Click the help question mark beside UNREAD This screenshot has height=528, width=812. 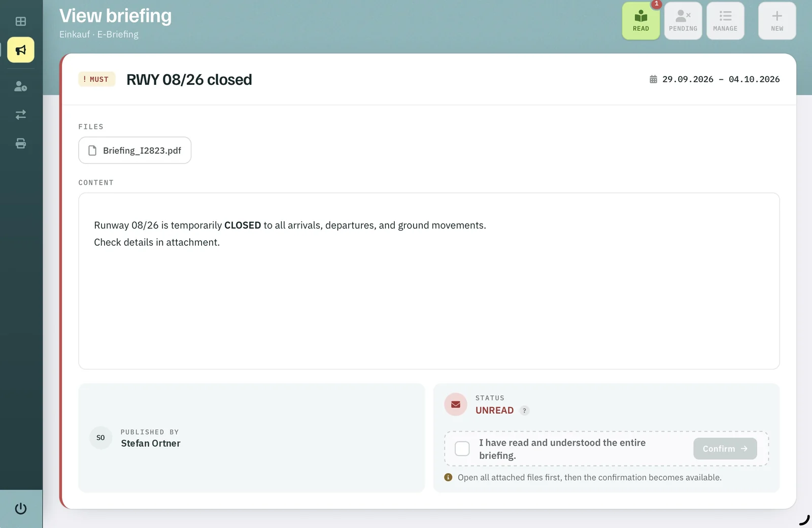525,410
